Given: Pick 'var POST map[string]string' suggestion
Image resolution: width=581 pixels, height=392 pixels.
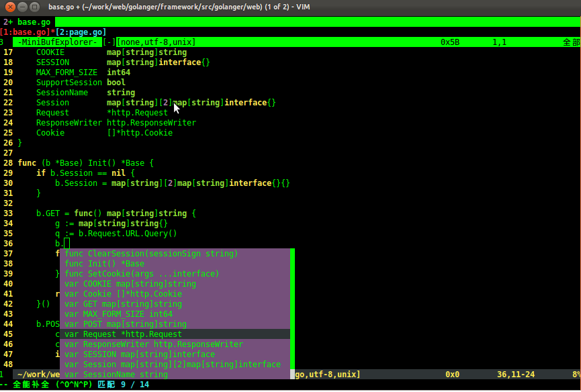Looking at the screenshot, I should click(126, 324).
